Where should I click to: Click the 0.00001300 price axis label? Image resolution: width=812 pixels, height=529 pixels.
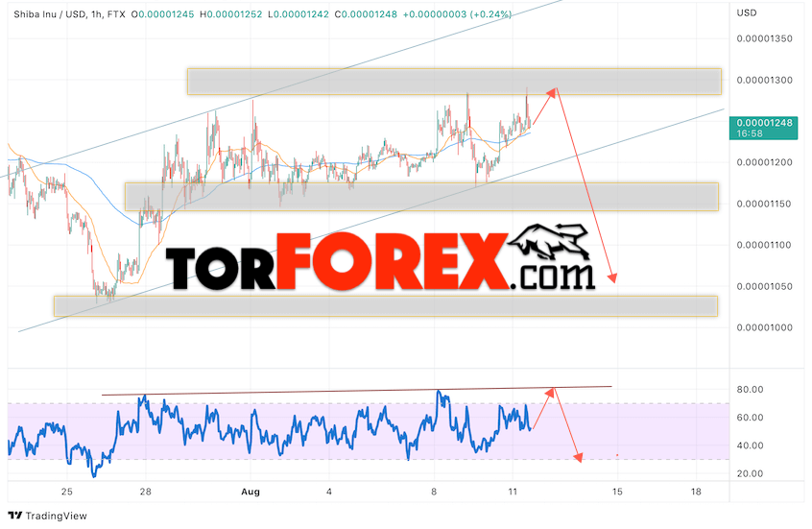point(764,81)
